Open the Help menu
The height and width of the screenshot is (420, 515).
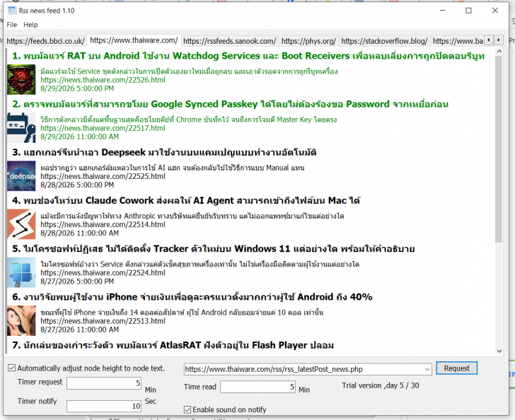30,25
